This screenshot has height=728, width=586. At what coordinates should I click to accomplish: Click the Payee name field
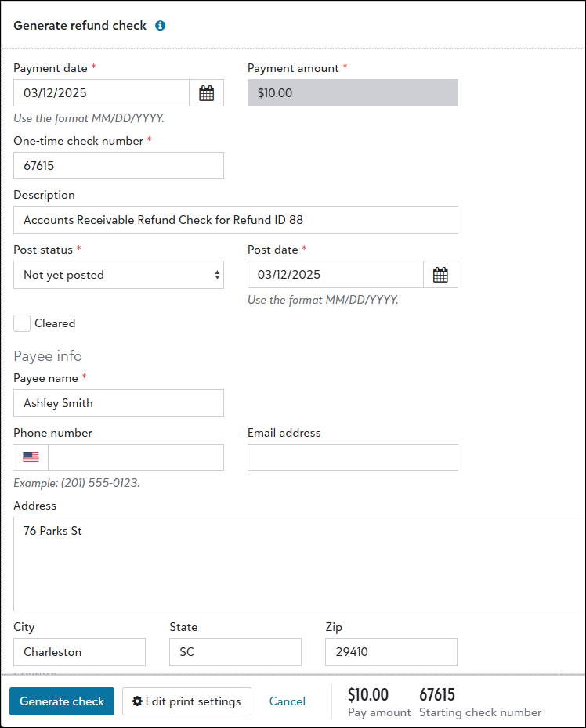point(118,403)
